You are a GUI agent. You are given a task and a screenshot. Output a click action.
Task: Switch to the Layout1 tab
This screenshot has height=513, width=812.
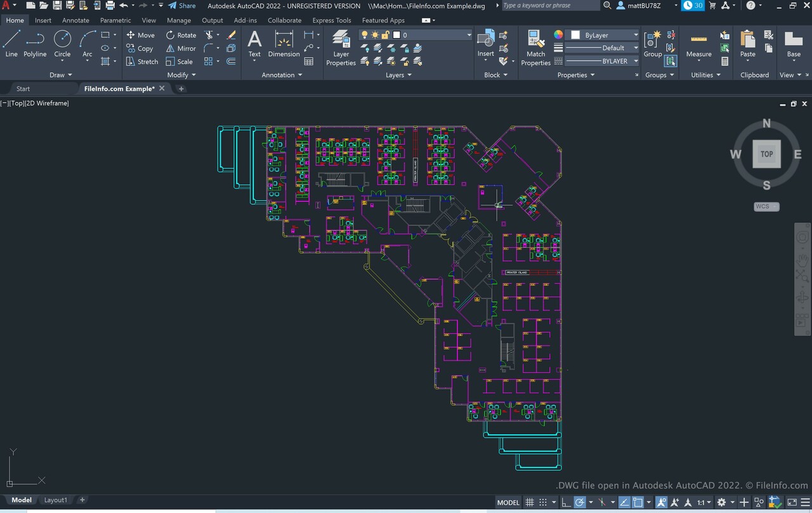tap(55, 500)
